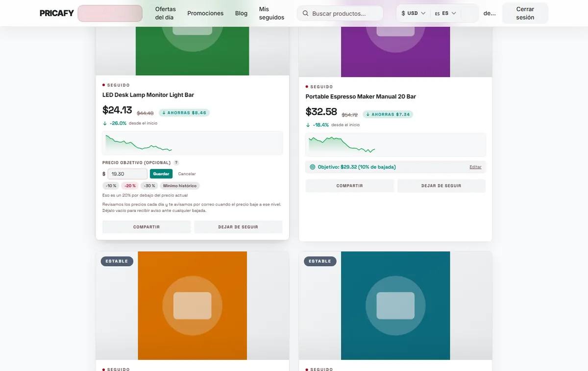Click the orange product thumbnail
This screenshot has height=371, width=588.
click(x=193, y=305)
